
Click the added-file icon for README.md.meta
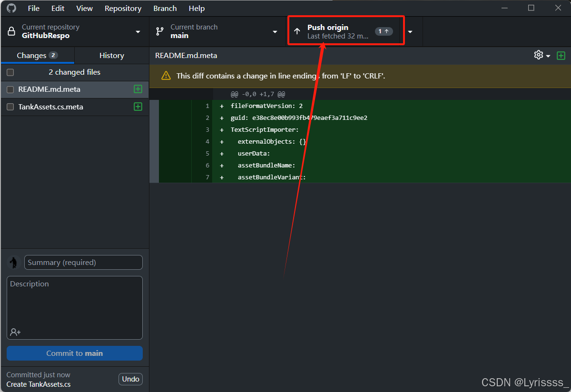tap(138, 89)
